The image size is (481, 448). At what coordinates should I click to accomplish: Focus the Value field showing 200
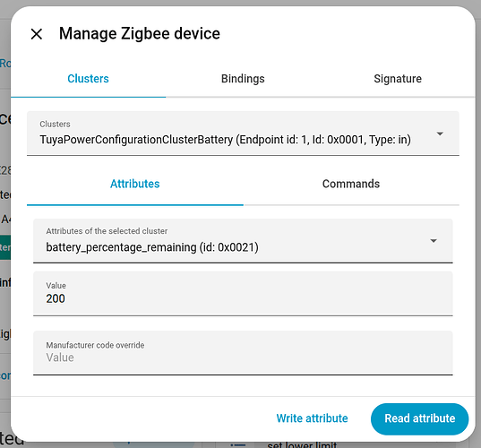(x=243, y=293)
